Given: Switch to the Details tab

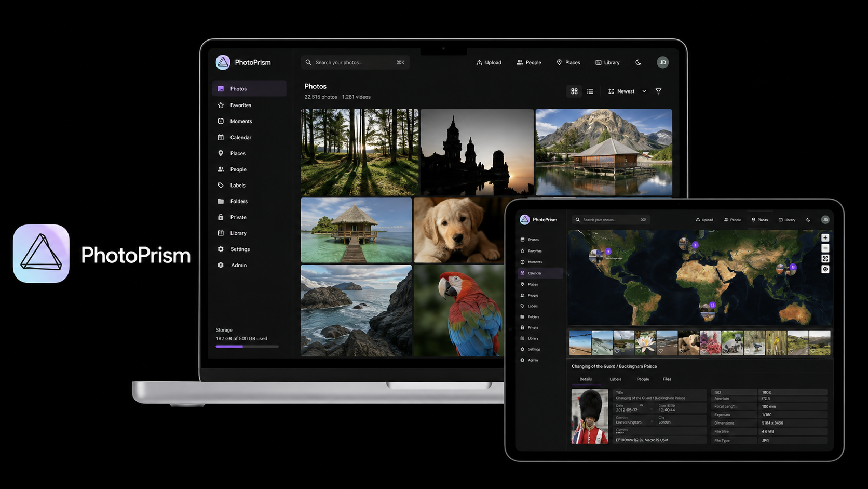Looking at the screenshot, I should [x=586, y=379].
